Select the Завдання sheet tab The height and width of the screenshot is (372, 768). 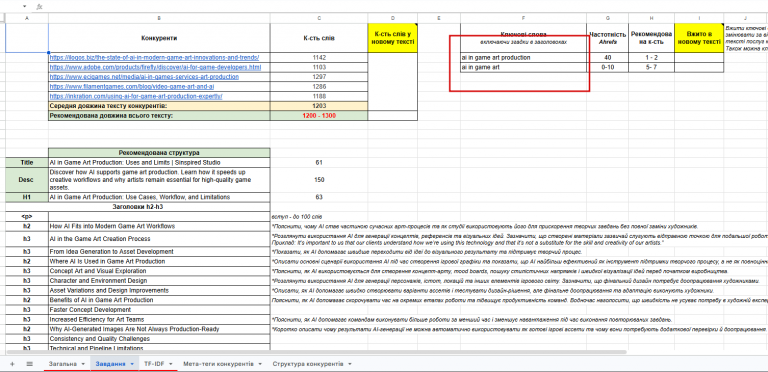pyautogui.click(x=111, y=364)
